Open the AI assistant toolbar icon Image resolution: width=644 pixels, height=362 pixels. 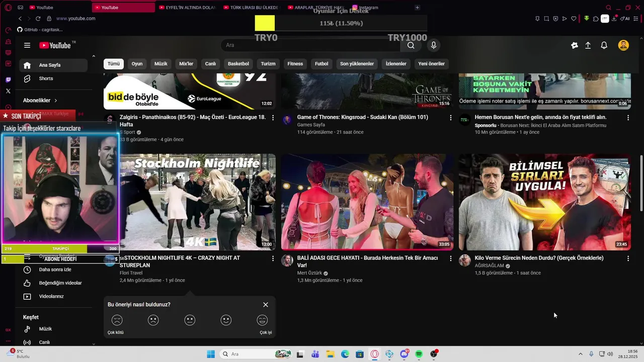pos(625,19)
